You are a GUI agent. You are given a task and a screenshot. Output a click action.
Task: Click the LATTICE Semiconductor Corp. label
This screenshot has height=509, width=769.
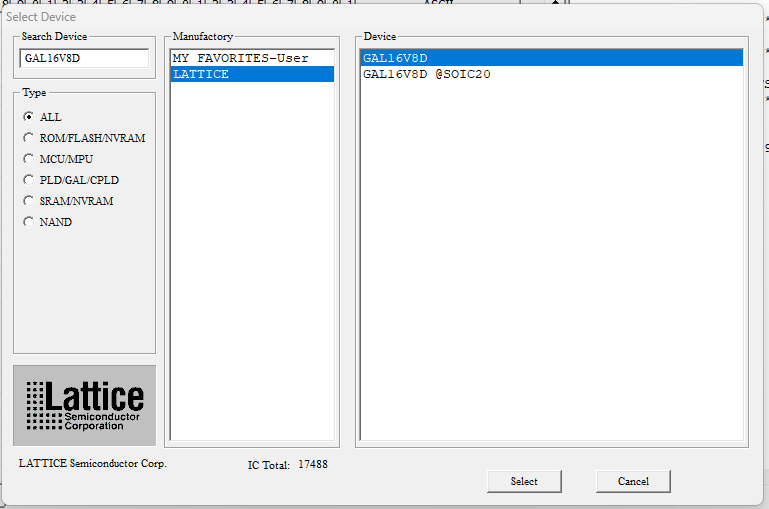[93, 464]
